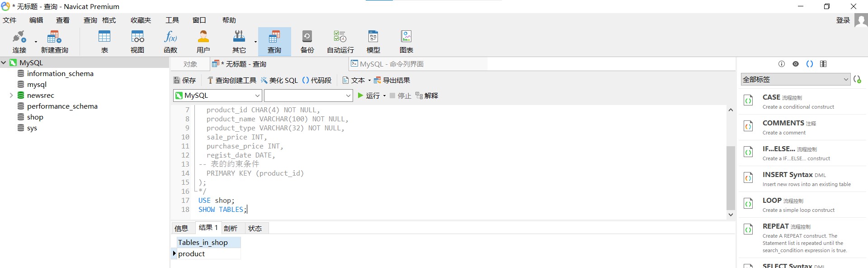Click the add snippet icon beside 全部标签
The image size is (868, 268).
[x=857, y=79]
